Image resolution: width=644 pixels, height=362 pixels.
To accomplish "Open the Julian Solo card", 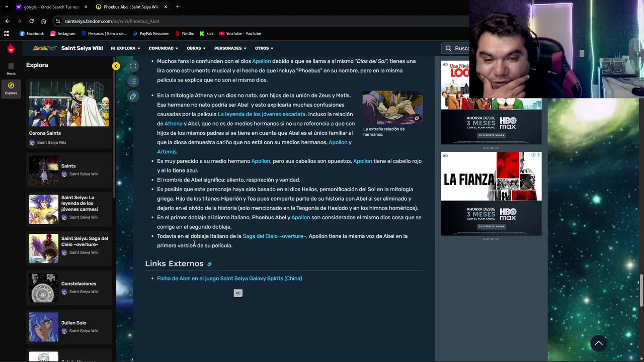I will 69,327.
